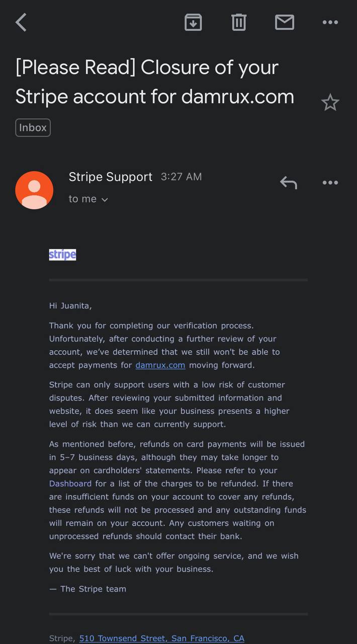
Task: Open message options beside the reply arrow
Action: tap(330, 183)
